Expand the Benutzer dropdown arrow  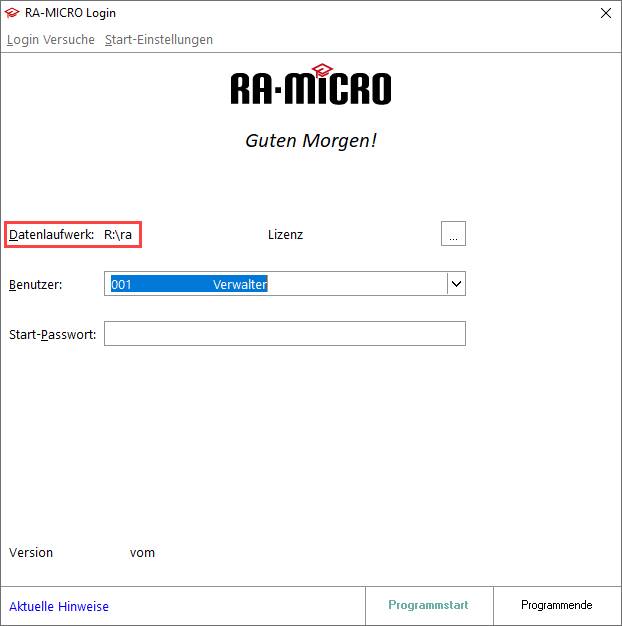pyautogui.click(x=456, y=284)
